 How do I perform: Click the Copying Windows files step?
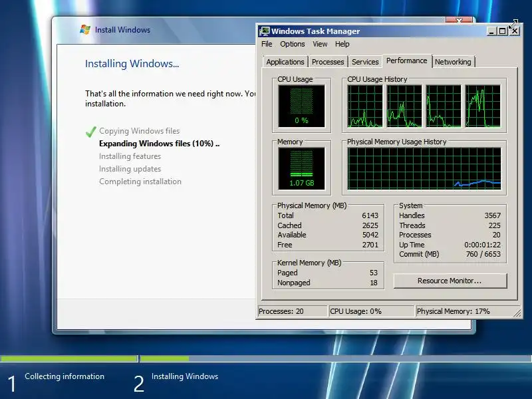tap(140, 131)
